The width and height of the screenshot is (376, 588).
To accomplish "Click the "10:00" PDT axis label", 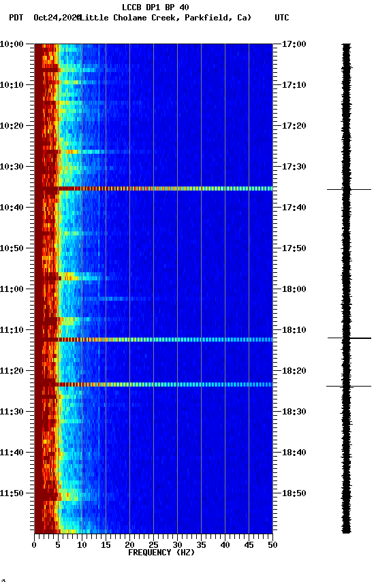I will click(x=12, y=44).
